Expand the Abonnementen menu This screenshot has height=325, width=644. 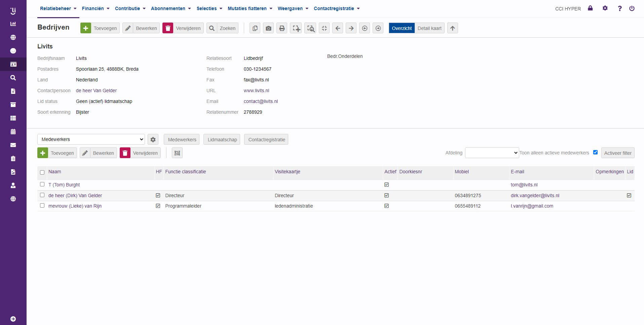click(x=171, y=8)
